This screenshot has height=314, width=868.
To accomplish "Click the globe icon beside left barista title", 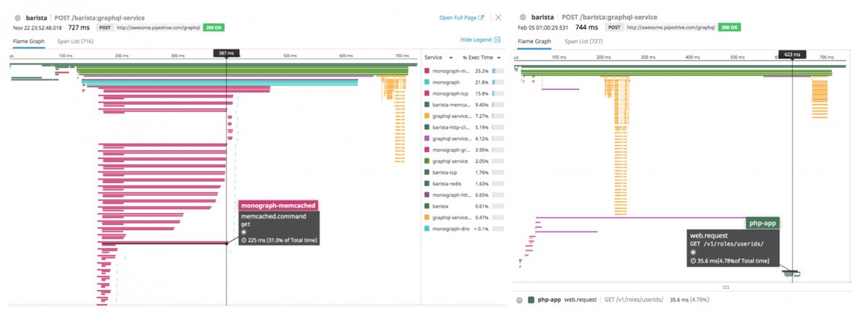I will point(17,17).
